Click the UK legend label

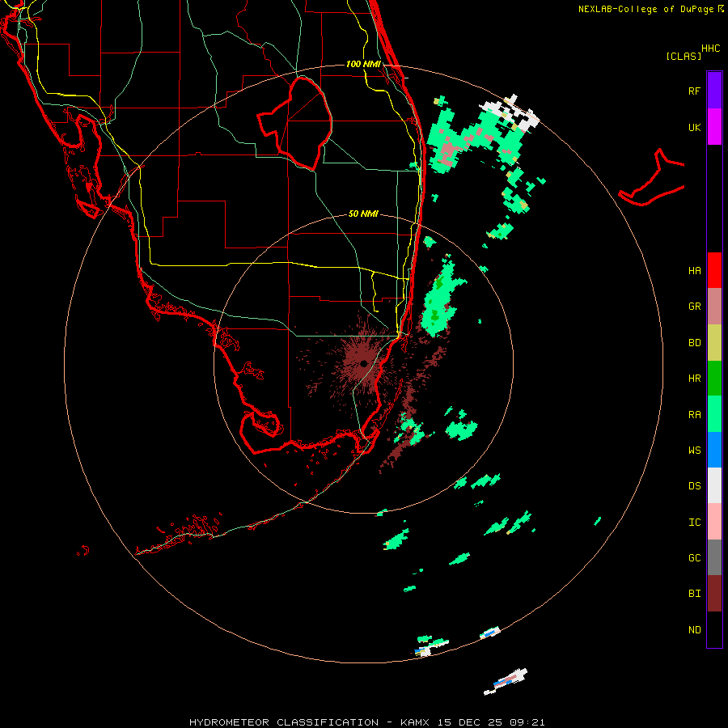pos(694,127)
